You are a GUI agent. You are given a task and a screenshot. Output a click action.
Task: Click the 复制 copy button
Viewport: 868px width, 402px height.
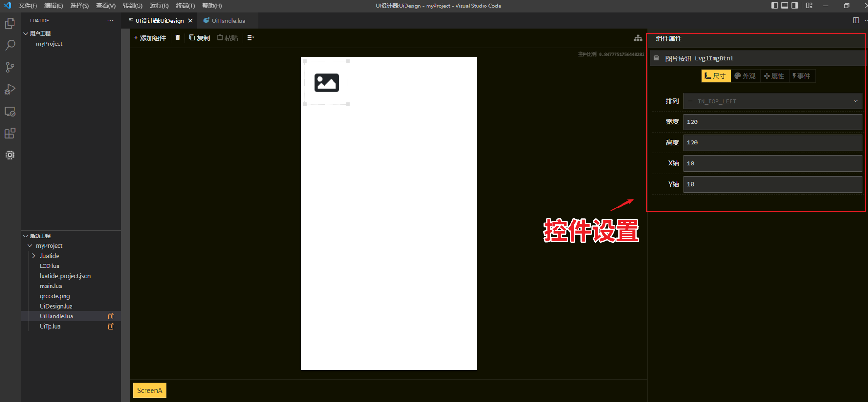pyautogui.click(x=200, y=38)
